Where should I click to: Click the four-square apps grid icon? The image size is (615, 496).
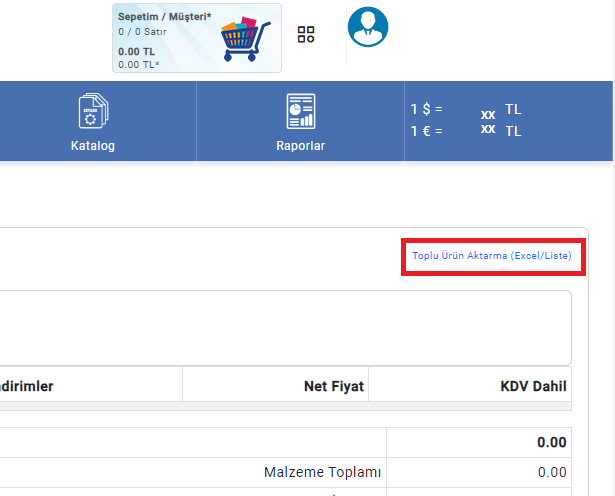click(306, 34)
